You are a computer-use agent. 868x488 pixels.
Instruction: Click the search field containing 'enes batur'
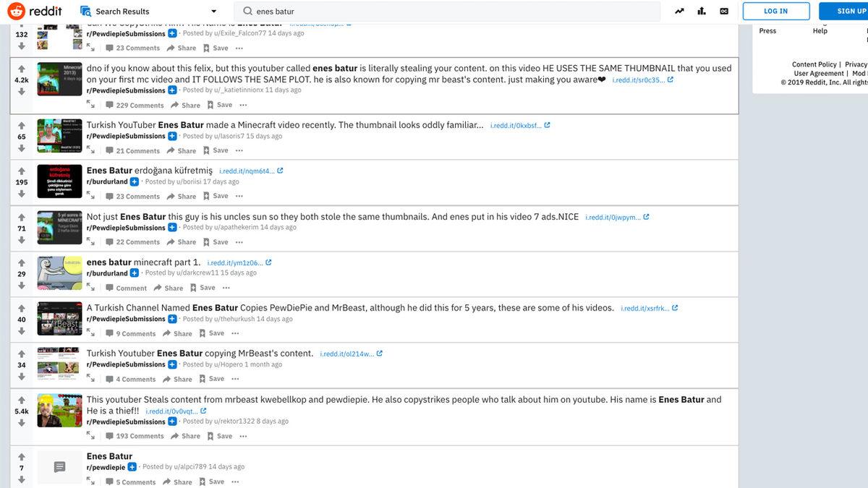point(448,12)
